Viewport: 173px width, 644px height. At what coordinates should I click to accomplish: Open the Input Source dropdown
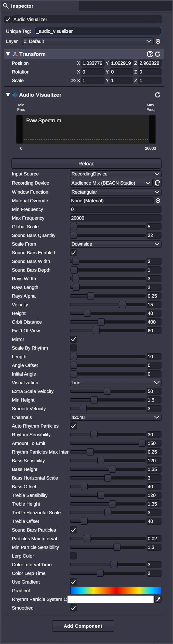(x=115, y=174)
